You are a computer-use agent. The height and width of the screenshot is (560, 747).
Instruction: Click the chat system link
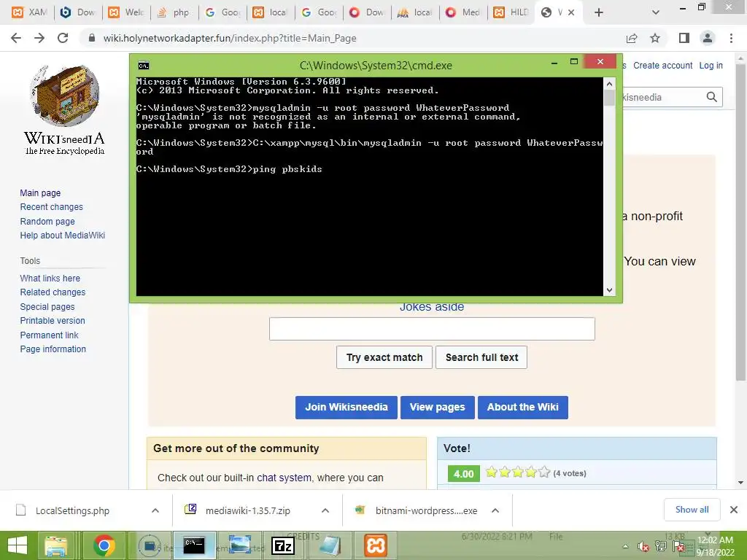pos(284,478)
